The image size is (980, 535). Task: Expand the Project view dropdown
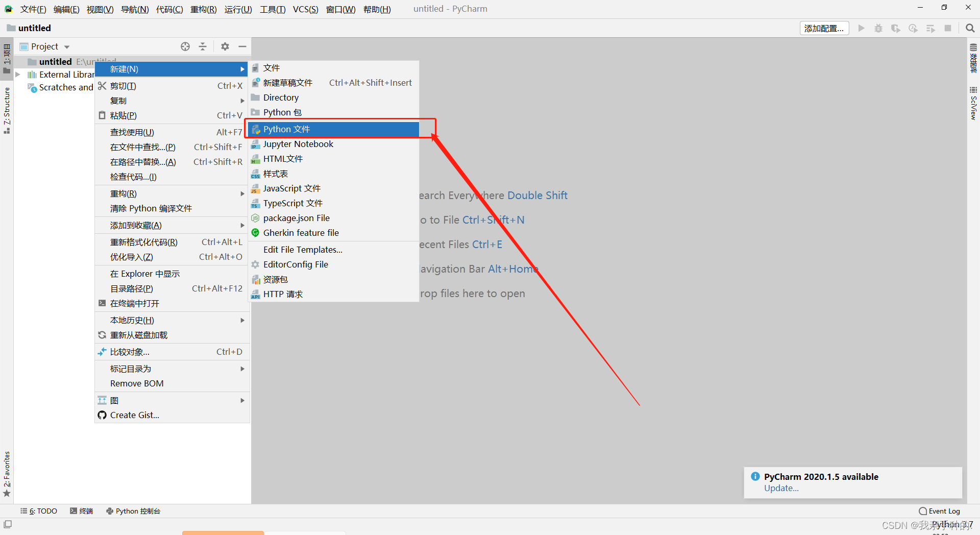point(67,47)
